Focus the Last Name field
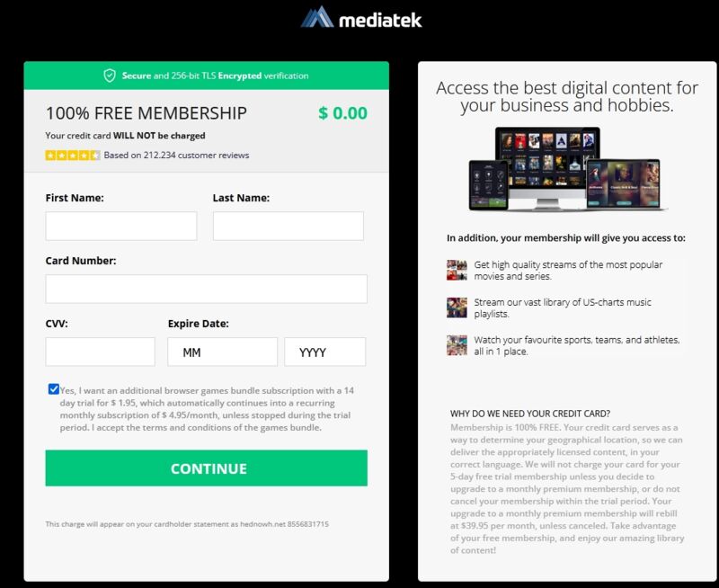The image size is (719, 588). (288, 226)
